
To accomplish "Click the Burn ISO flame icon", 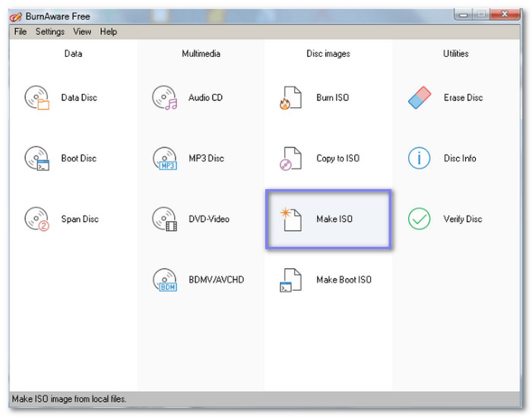I will coord(290,98).
